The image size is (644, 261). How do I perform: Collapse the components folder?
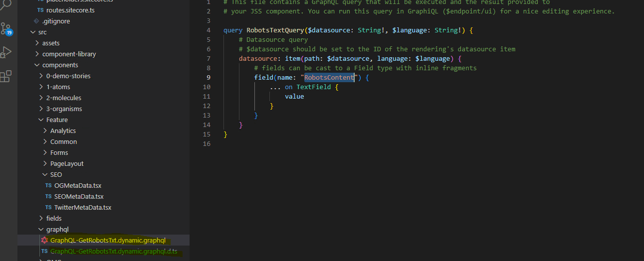(x=37, y=65)
